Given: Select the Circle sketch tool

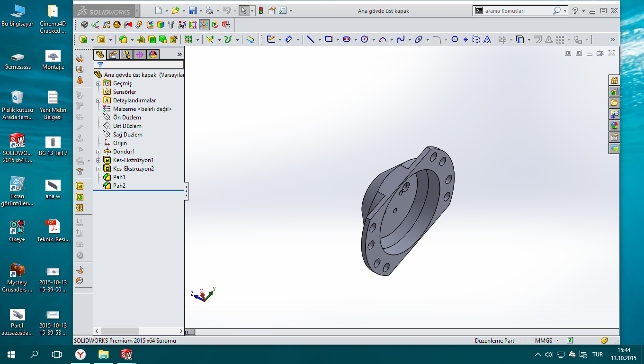Looking at the screenshot, I should click(365, 40).
